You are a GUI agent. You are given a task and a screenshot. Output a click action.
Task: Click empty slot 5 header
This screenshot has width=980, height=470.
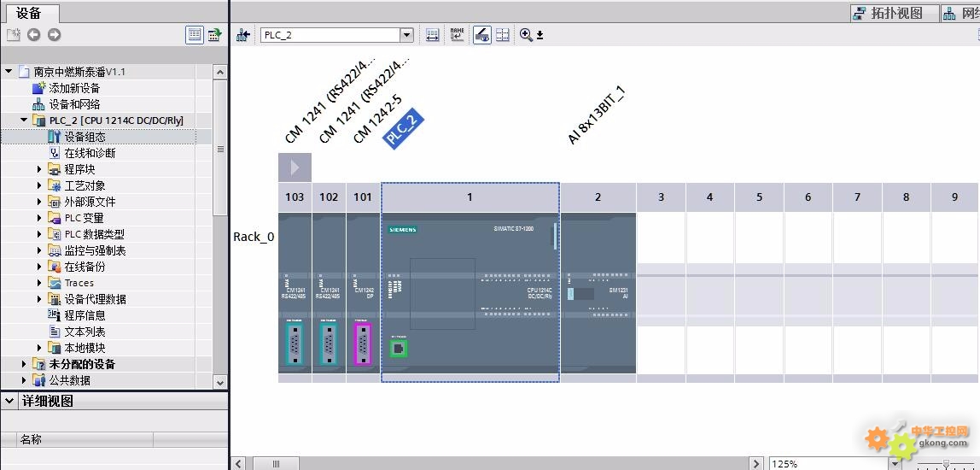point(760,197)
